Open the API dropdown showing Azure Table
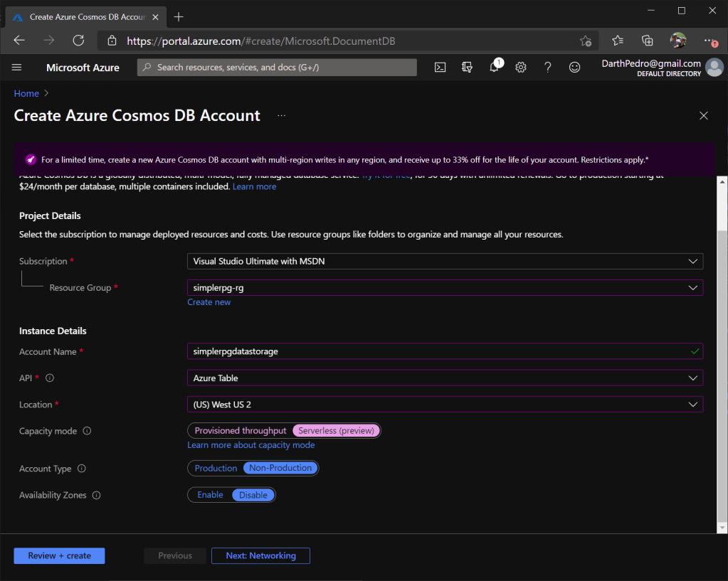Viewport: 728px width, 581px height. 445,378
